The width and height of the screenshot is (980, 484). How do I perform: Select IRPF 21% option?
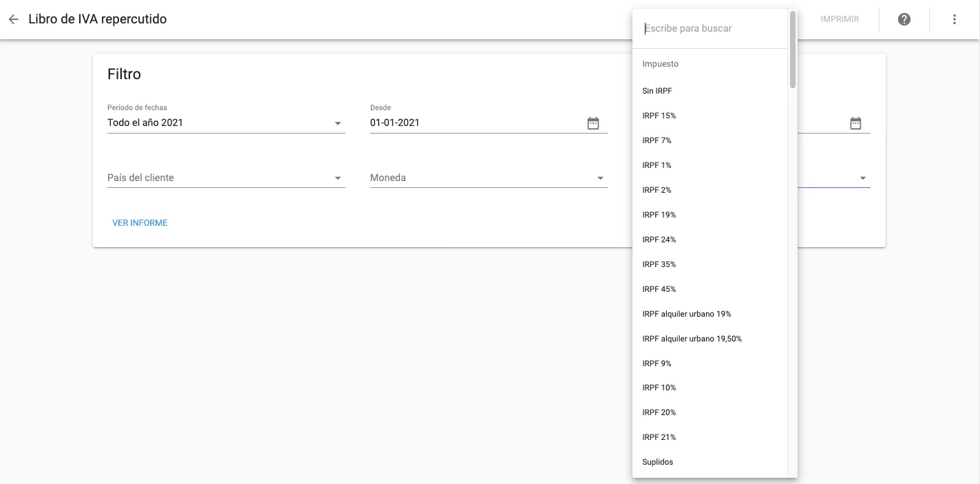(659, 437)
